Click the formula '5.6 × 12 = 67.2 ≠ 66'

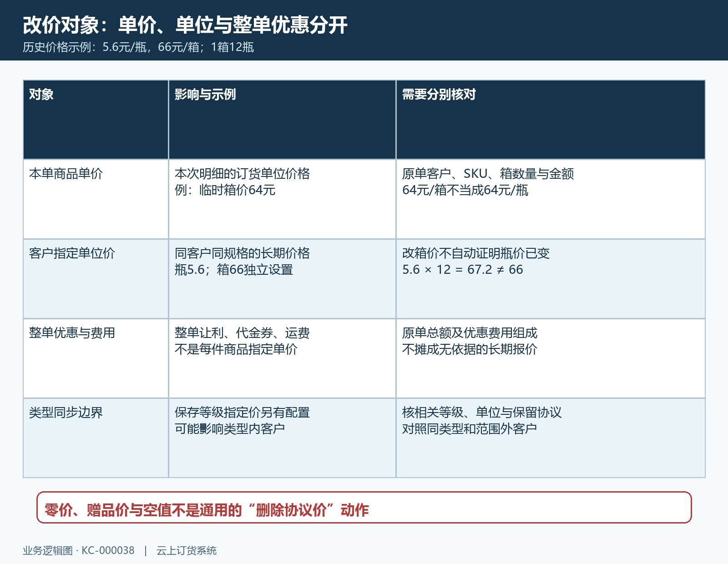coord(463,270)
